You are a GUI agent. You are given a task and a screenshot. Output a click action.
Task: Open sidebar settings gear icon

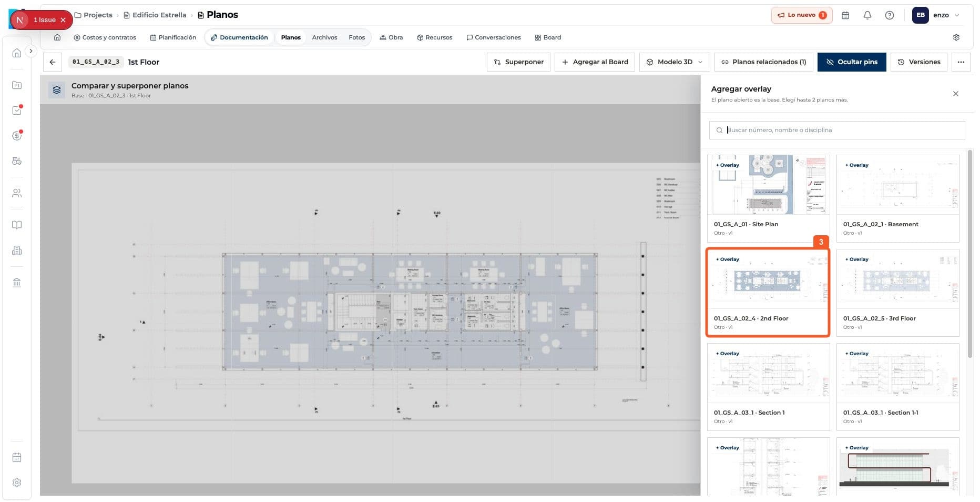tap(17, 483)
